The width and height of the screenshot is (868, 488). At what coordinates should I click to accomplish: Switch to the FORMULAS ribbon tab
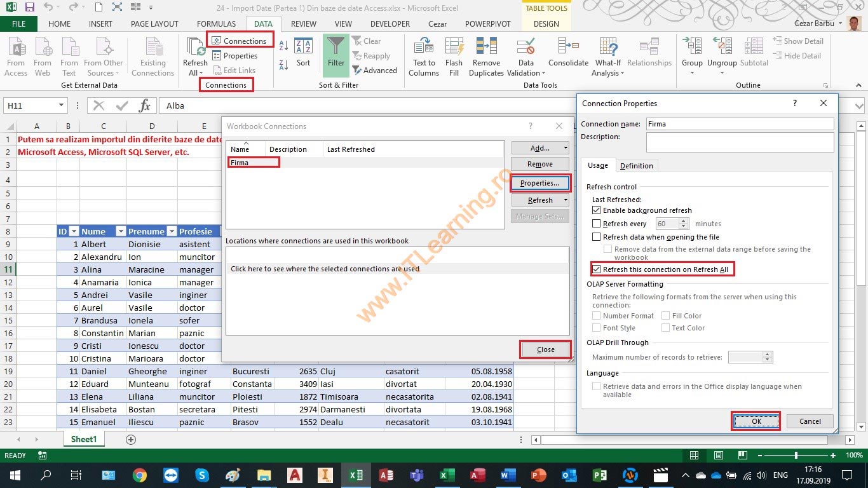coord(216,24)
